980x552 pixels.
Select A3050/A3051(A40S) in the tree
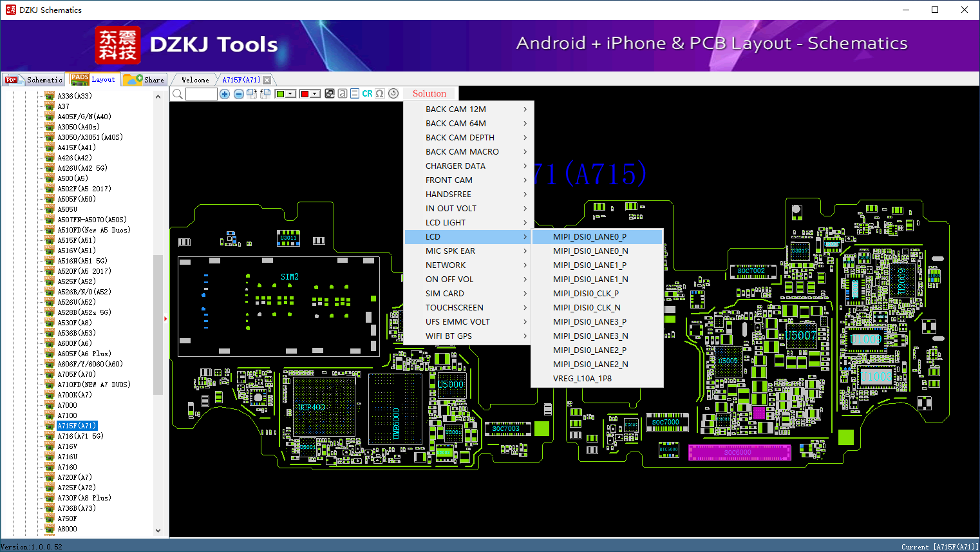pyautogui.click(x=90, y=137)
